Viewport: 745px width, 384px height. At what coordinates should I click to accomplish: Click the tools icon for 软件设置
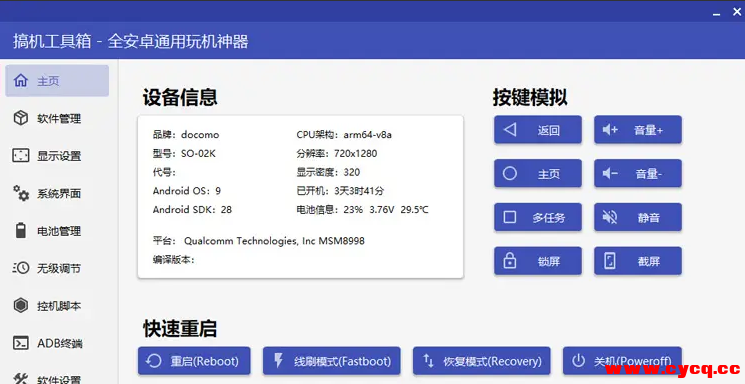[20, 379]
